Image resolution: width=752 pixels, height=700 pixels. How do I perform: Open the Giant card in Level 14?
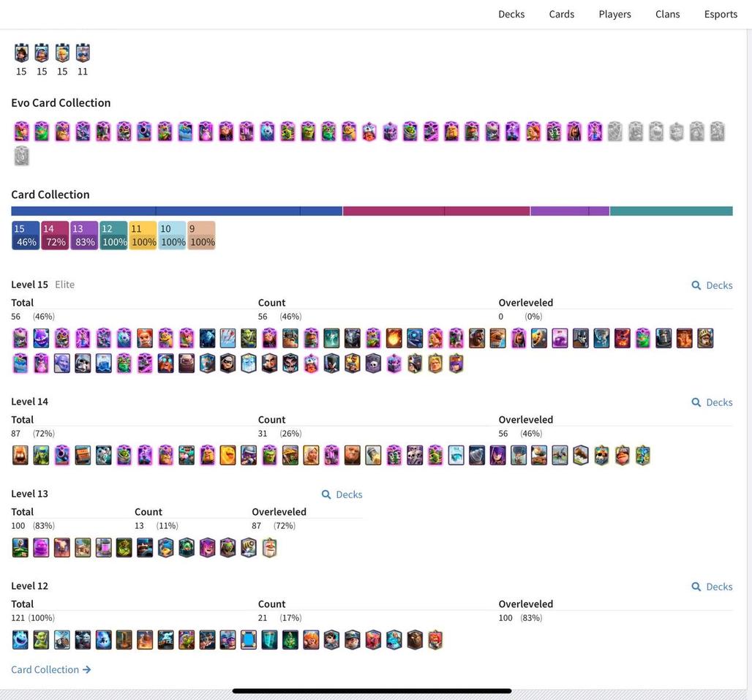(x=352, y=456)
